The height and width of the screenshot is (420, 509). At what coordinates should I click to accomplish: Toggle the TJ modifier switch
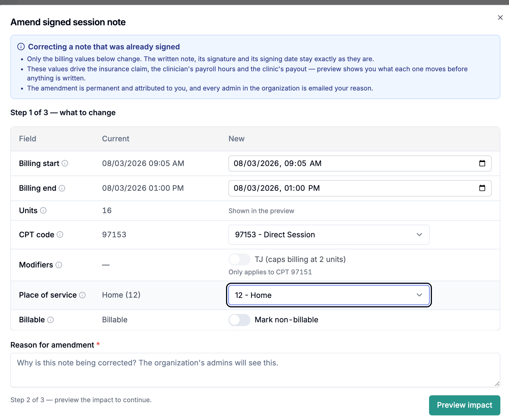(239, 259)
